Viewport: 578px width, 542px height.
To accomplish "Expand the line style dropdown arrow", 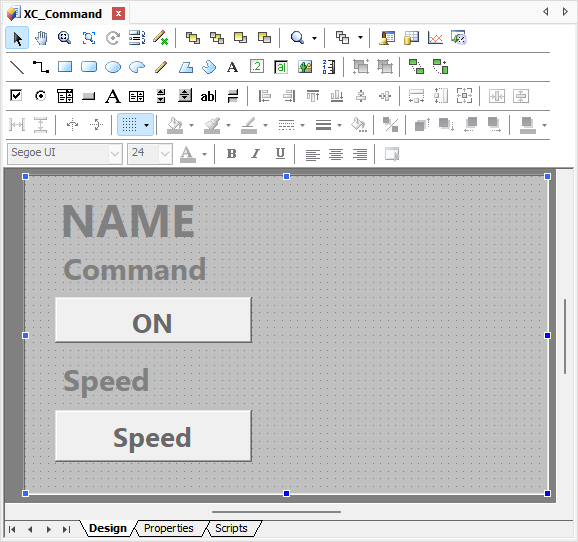I will pyautogui.click(x=302, y=125).
